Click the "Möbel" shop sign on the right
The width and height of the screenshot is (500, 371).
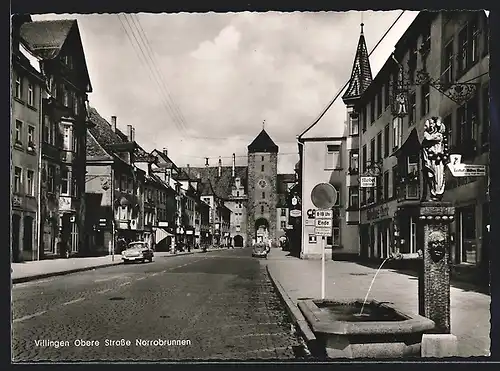click(x=368, y=182)
